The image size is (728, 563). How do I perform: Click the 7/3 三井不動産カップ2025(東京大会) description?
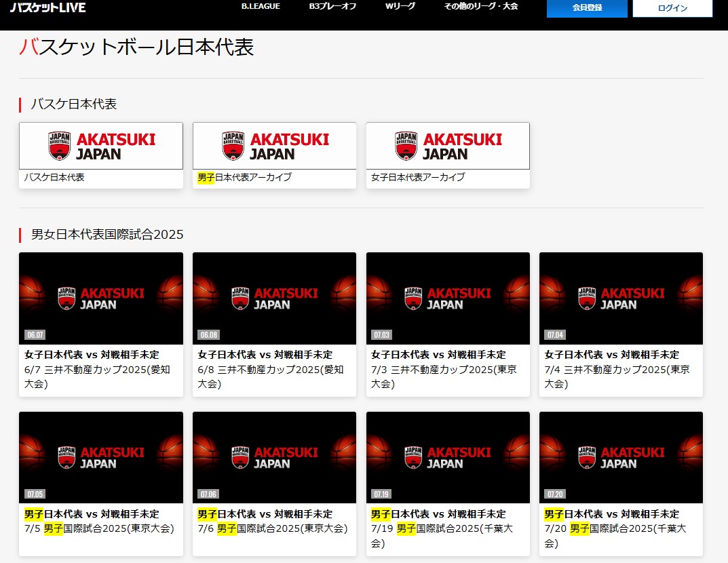(x=444, y=376)
